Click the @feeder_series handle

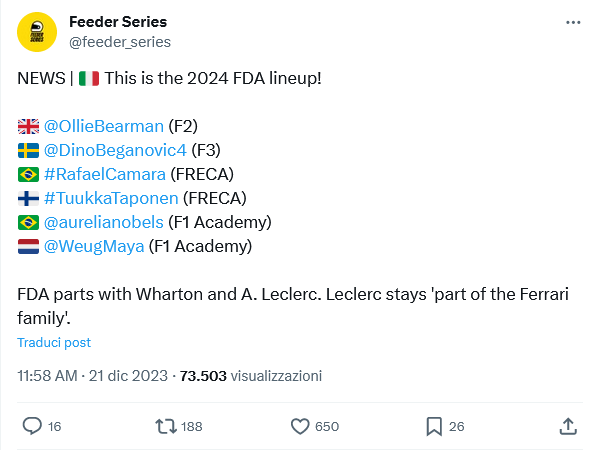[120, 42]
